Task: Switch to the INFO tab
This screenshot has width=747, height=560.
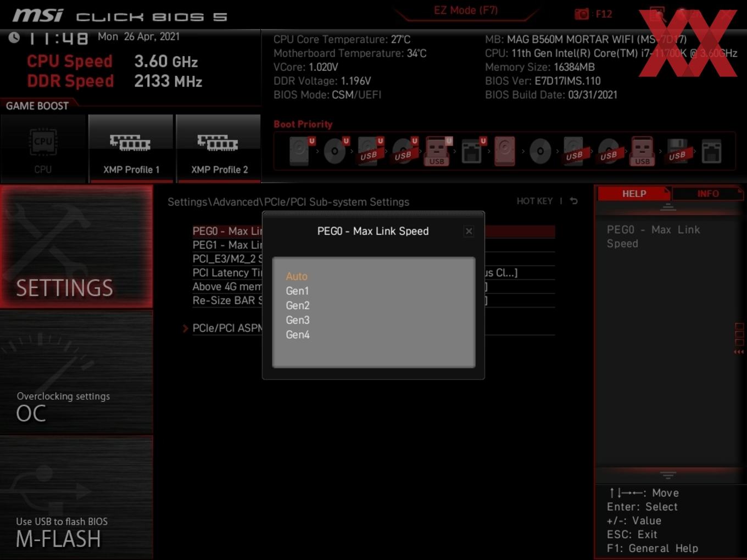Action: tap(708, 194)
